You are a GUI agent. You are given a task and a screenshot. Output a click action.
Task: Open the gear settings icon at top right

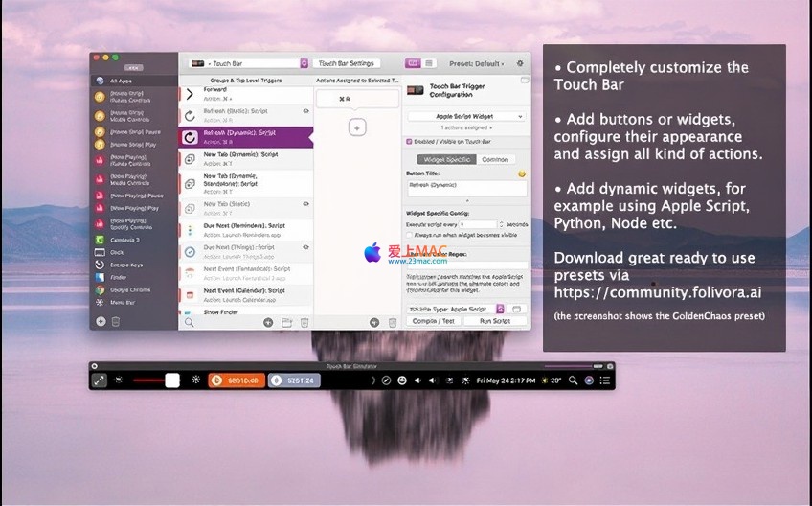(520, 63)
